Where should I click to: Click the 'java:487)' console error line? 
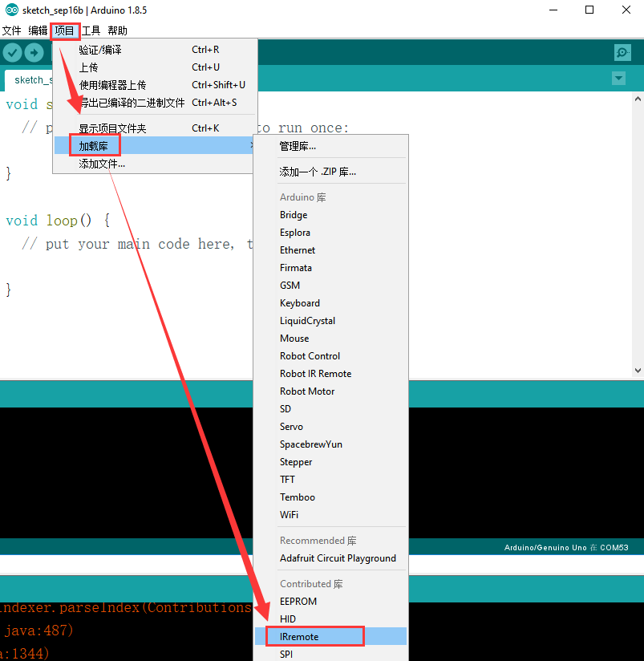pos(38,631)
